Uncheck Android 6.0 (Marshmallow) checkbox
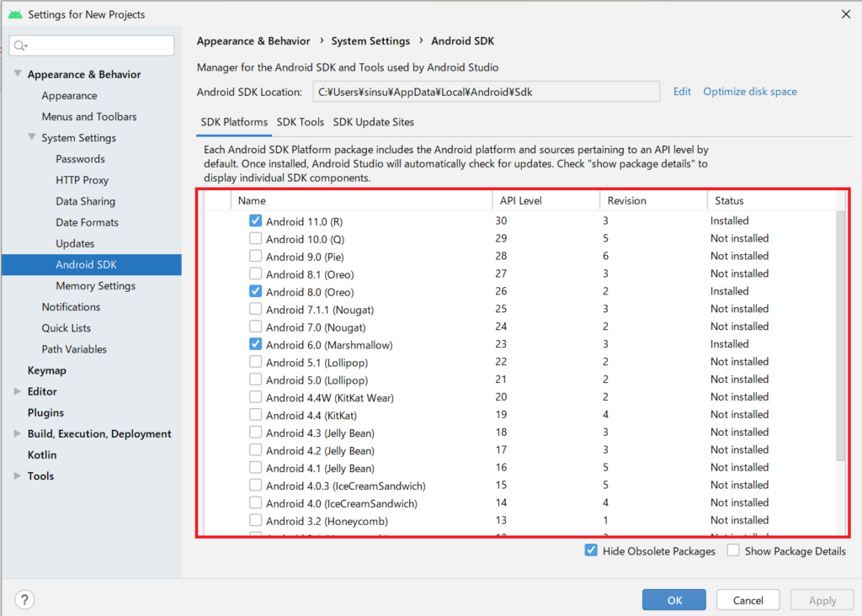Viewport: 862px width, 616px height. 255,344
